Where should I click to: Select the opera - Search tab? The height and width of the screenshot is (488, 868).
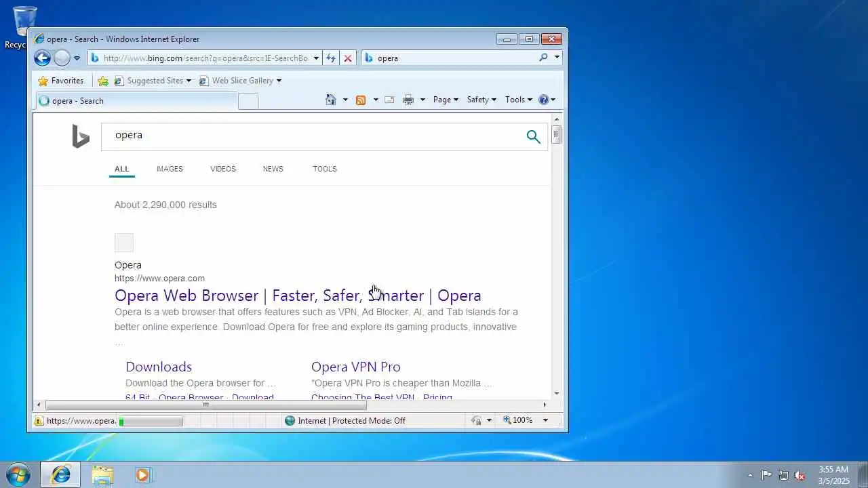pos(136,101)
